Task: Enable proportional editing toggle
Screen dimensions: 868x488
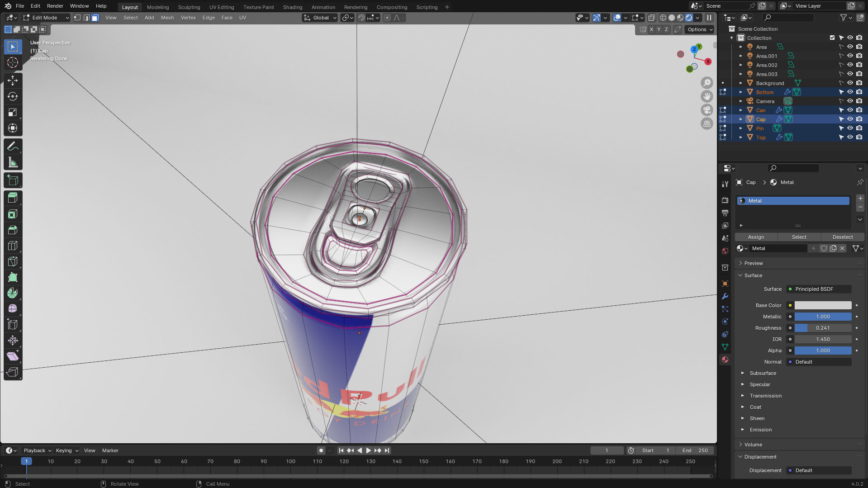Action: coord(387,18)
